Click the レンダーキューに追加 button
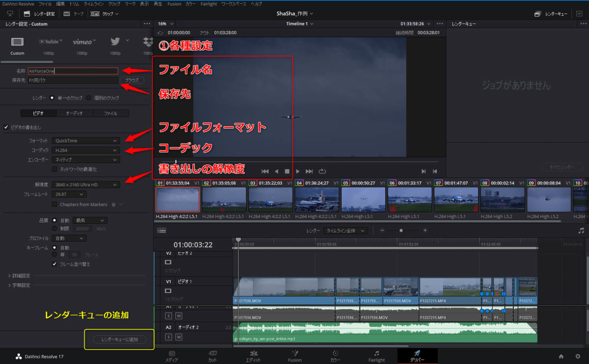The height and width of the screenshot is (364, 589). [x=120, y=339]
